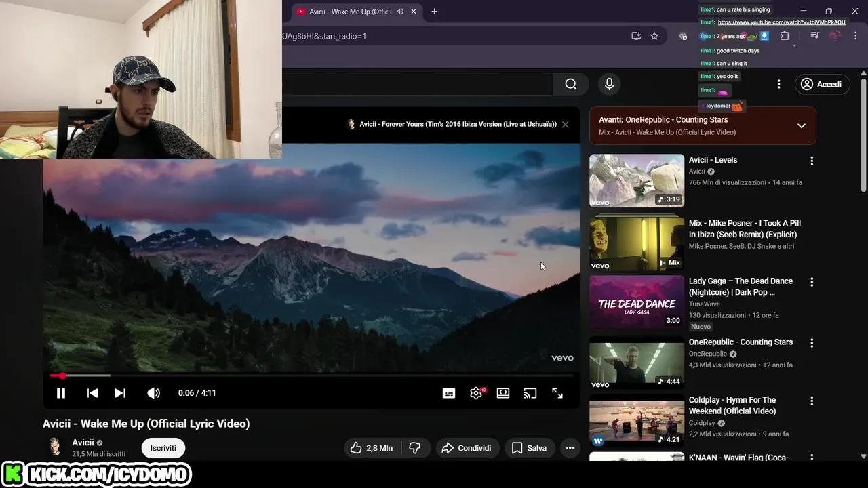
Task: Toggle fullscreen for the video
Action: 557,393
